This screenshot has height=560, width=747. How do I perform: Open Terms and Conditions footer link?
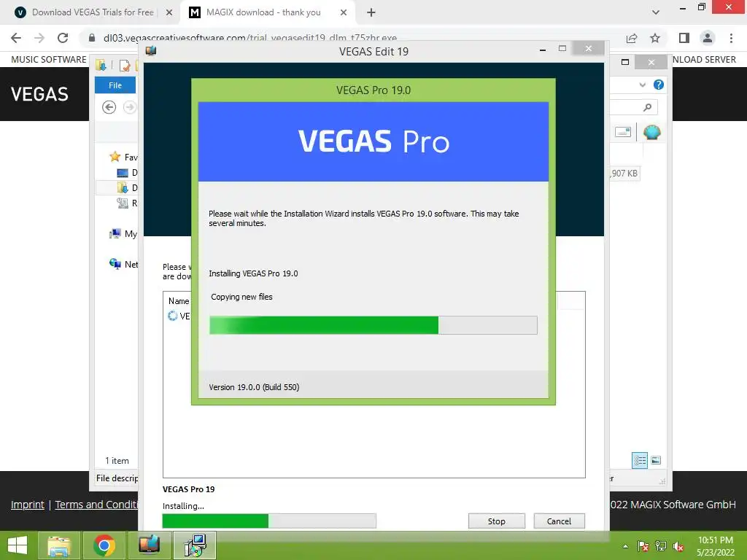click(x=96, y=505)
